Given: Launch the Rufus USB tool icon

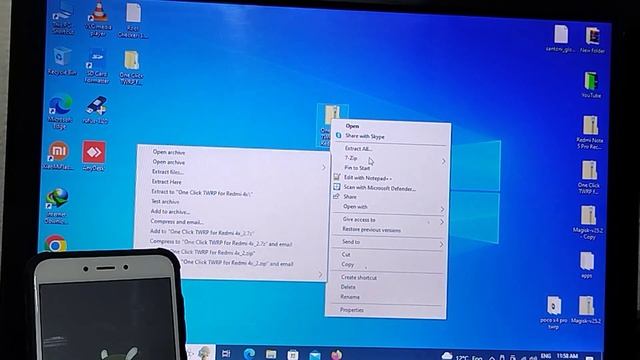Looking at the screenshot, I should point(96,110).
